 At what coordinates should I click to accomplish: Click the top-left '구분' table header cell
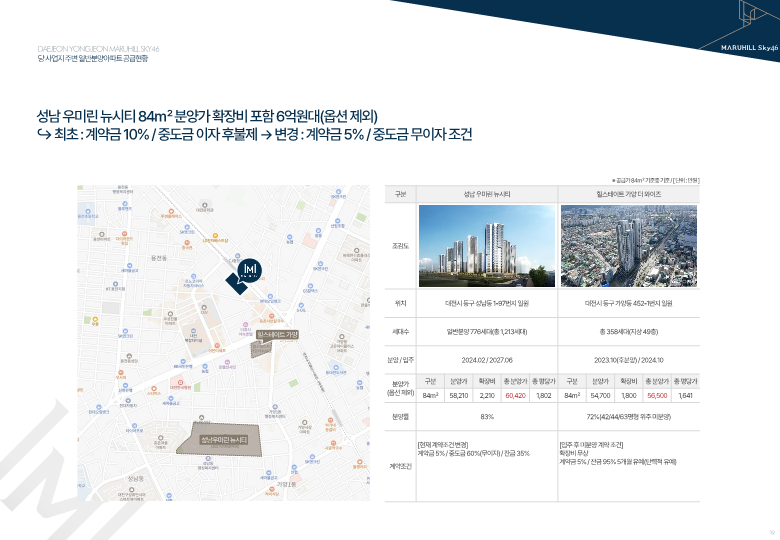pyautogui.click(x=400, y=194)
